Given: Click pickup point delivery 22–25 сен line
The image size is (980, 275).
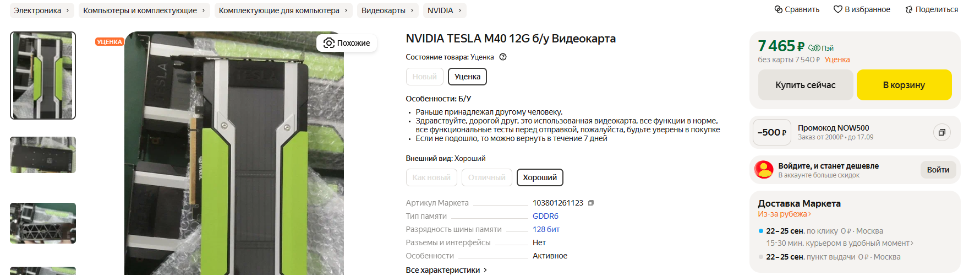Looking at the screenshot, I should pyautogui.click(x=833, y=257).
